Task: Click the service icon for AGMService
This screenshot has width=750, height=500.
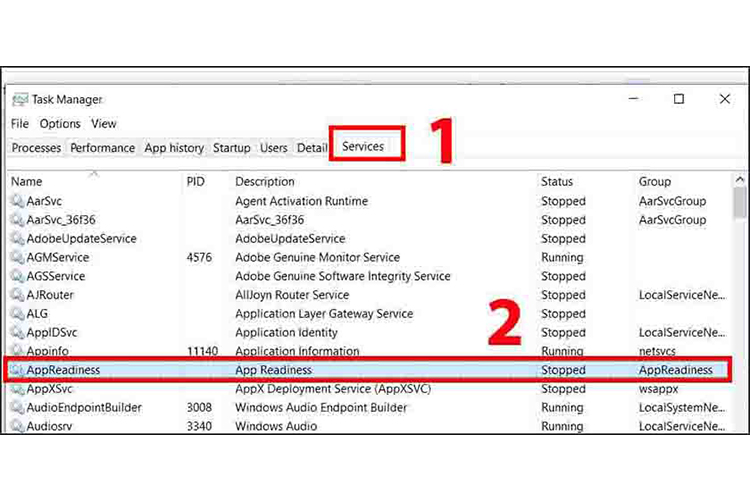Action: point(18,257)
